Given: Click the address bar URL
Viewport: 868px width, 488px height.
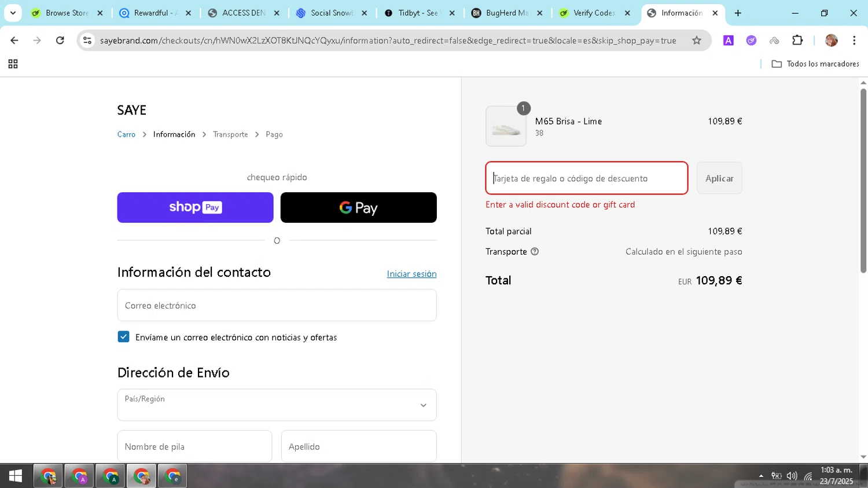Looking at the screenshot, I should (x=388, y=41).
